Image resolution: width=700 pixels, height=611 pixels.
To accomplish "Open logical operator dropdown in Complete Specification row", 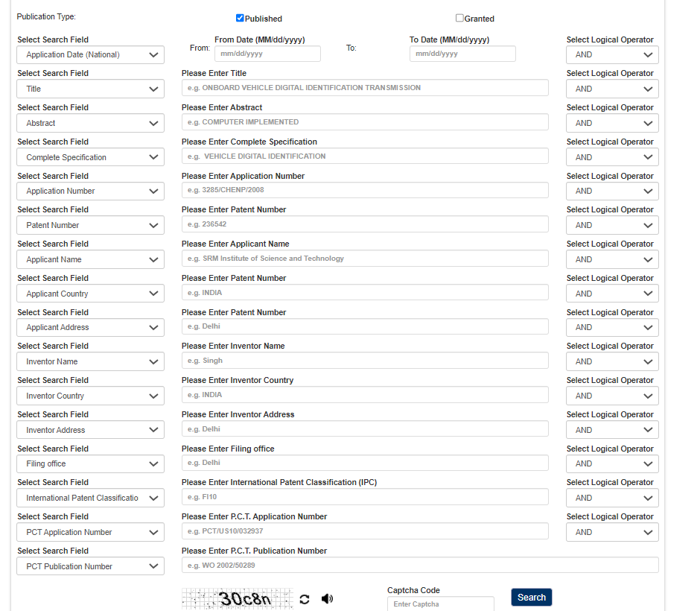I will [x=612, y=157].
